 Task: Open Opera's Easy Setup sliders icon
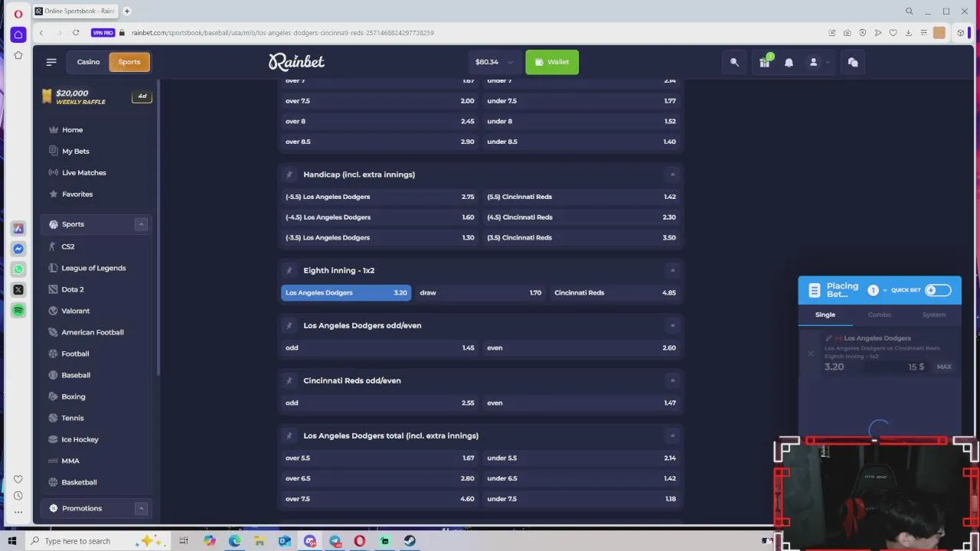tap(923, 33)
